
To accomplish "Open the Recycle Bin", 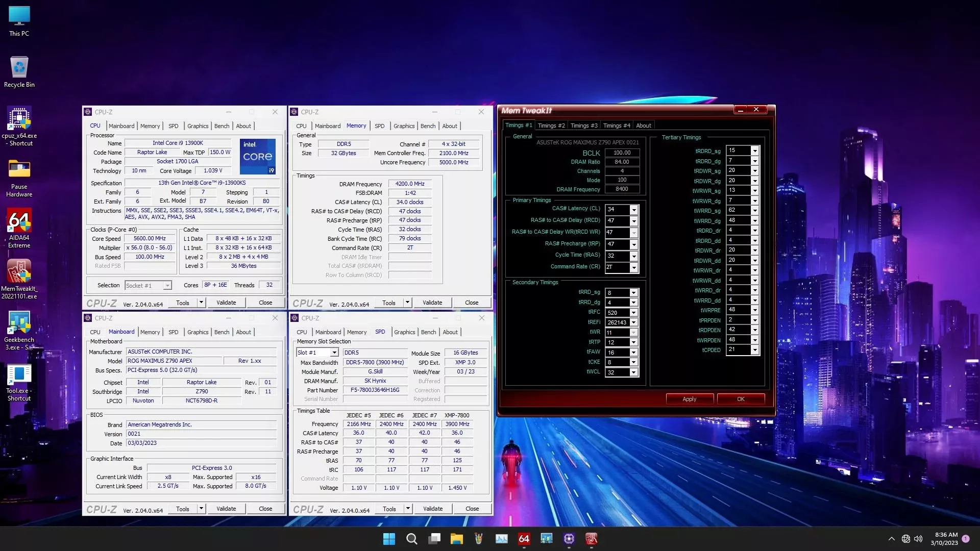I will point(19,68).
